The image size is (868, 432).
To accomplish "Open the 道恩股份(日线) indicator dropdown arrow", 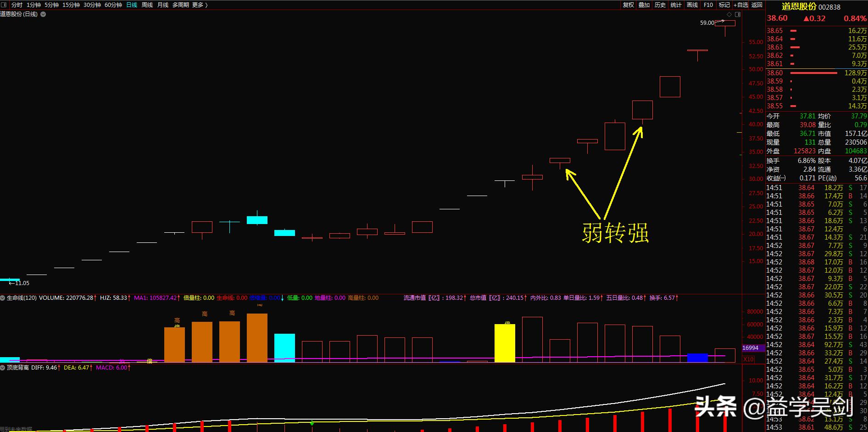I will [x=43, y=14].
